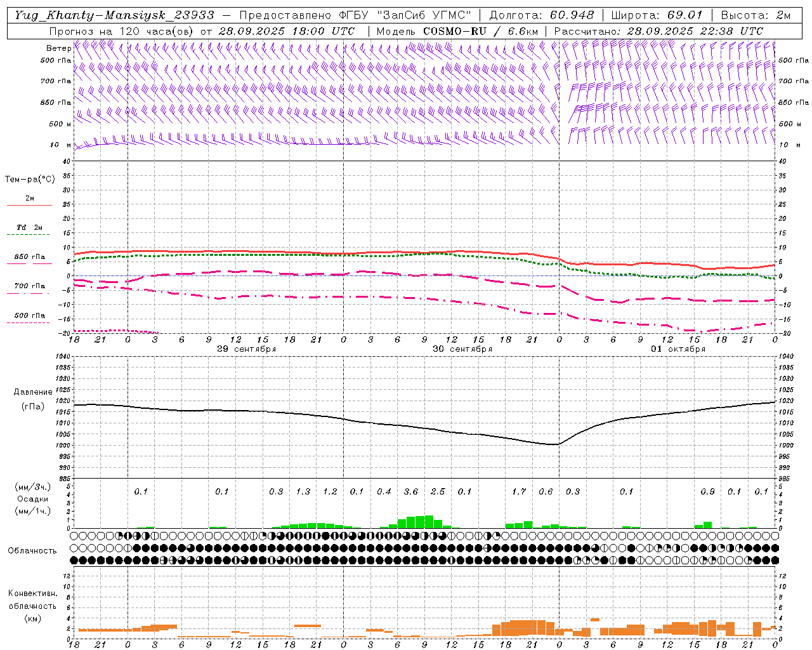
Task: Click the Ветер wind panel label
Action: coord(58,48)
